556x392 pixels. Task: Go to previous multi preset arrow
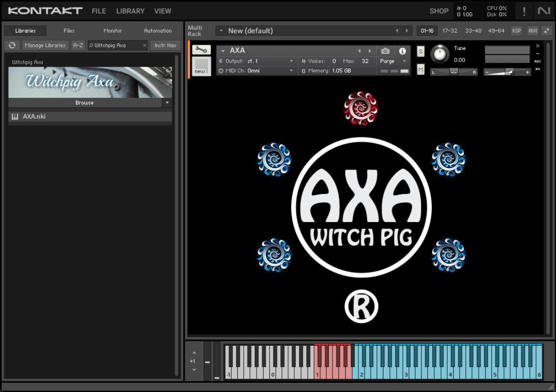(x=397, y=31)
